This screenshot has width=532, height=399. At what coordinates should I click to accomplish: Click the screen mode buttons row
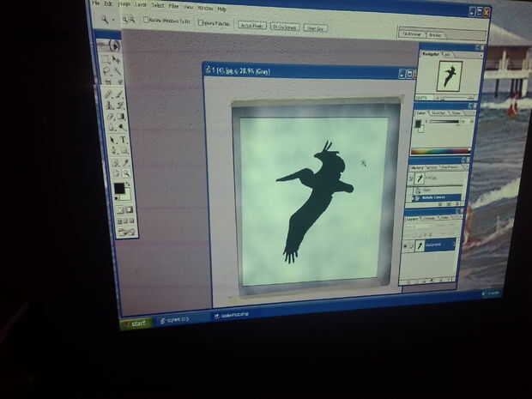click(x=125, y=221)
